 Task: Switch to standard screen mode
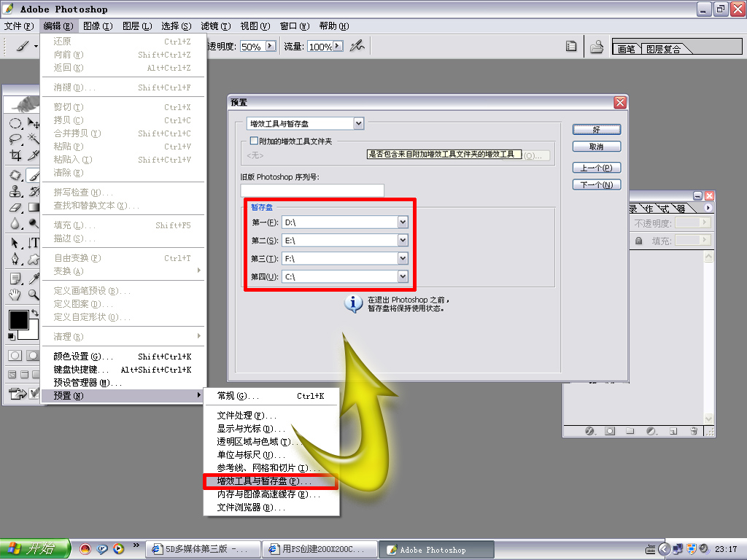[x=12, y=375]
